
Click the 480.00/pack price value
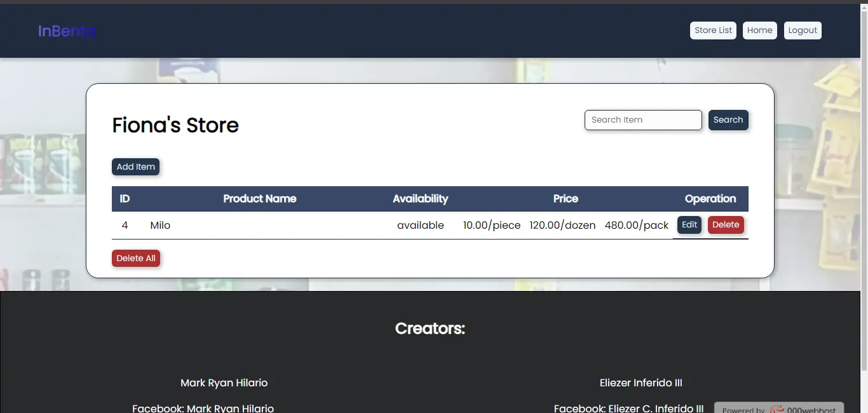coord(636,226)
